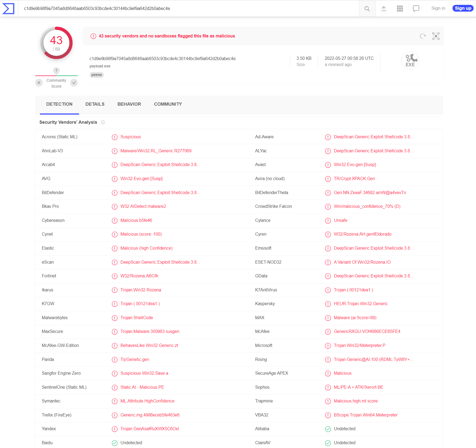This screenshot has width=476, height=448.
Task: Switch to the DETAILS tab
Action: click(95, 104)
